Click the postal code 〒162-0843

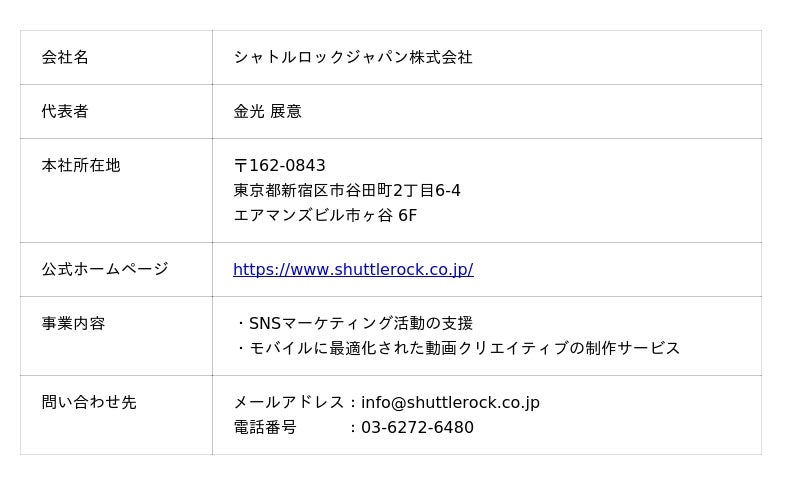pos(279,165)
